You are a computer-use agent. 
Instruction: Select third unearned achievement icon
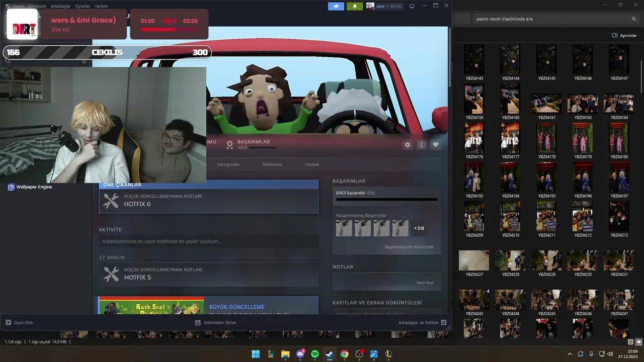point(381,228)
